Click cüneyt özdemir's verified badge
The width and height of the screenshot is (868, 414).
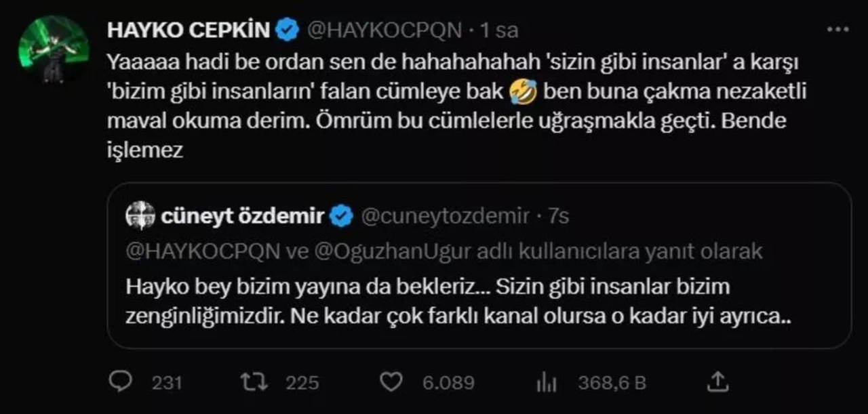[x=340, y=216]
